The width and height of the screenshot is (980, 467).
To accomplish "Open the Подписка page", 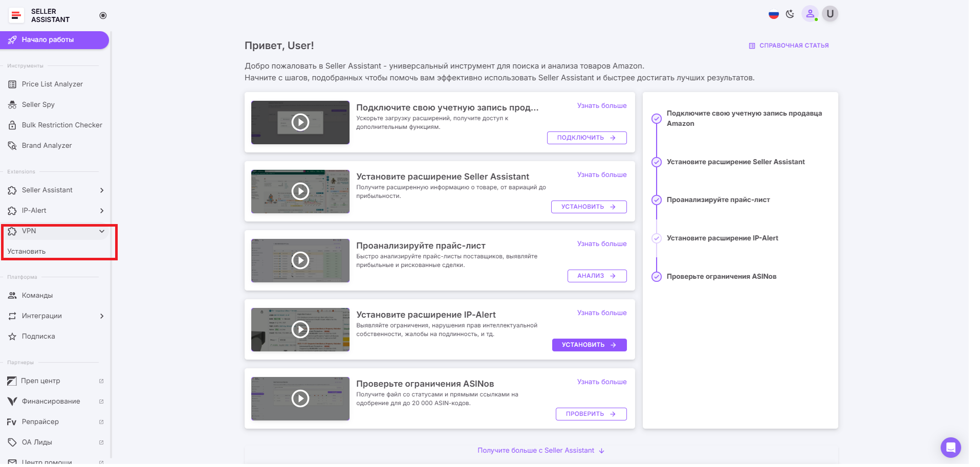I will point(37,336).
